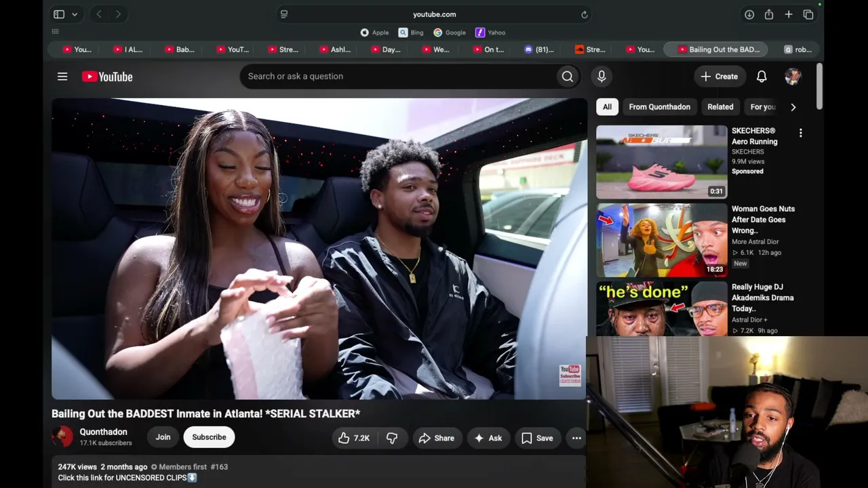
Task: Click the SKECHERS channel name
Action: (748, 152)
